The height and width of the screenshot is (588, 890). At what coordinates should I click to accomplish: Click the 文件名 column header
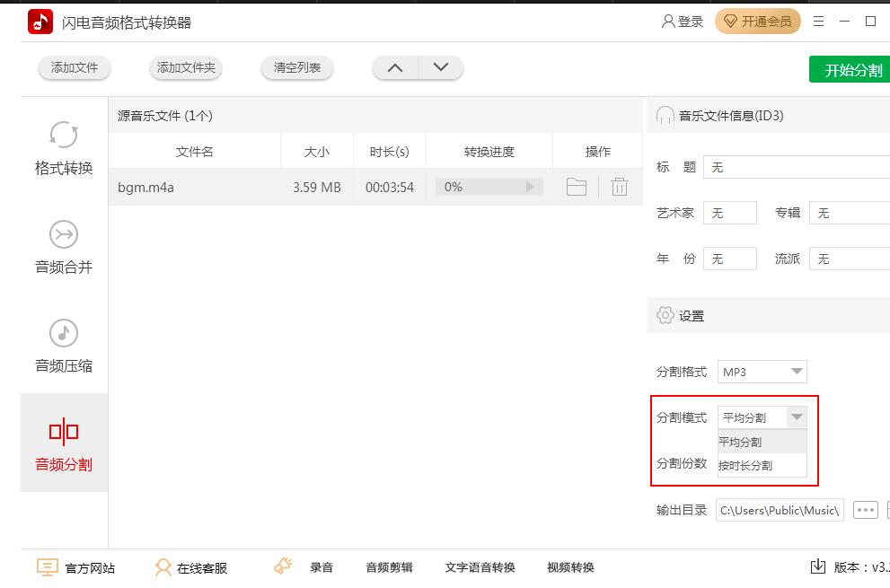tap(195, 152)
